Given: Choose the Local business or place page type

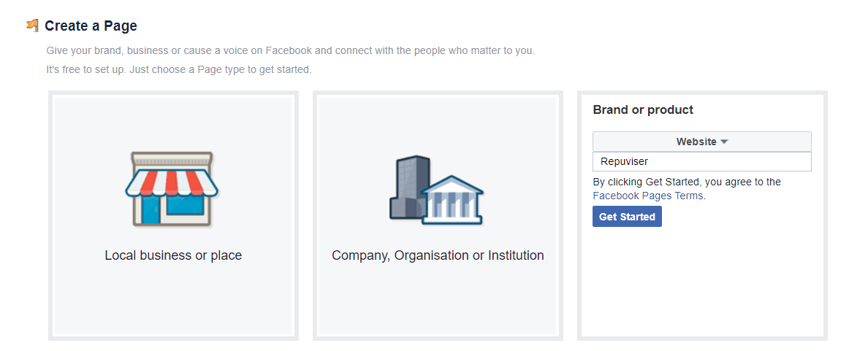Looking at the screenshot, I should 173,216.
